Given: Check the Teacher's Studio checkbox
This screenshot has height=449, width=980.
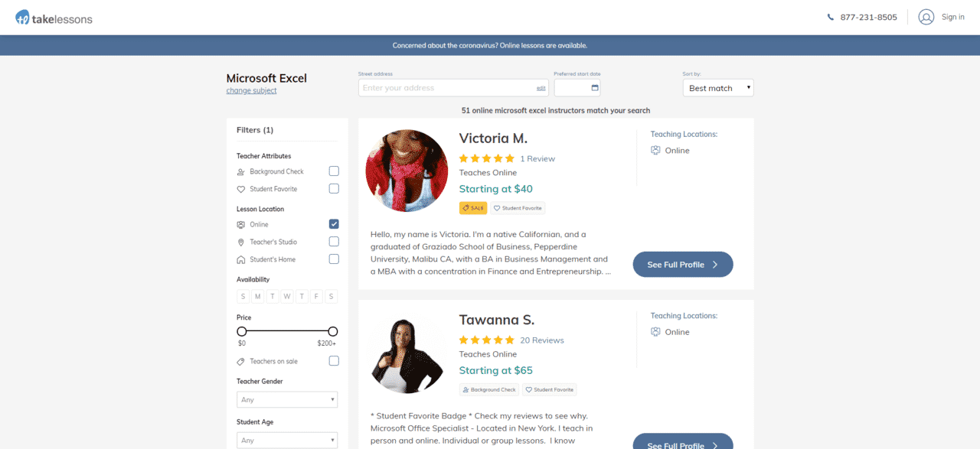Looking at the screenshot, I should (x=334, y=242).
